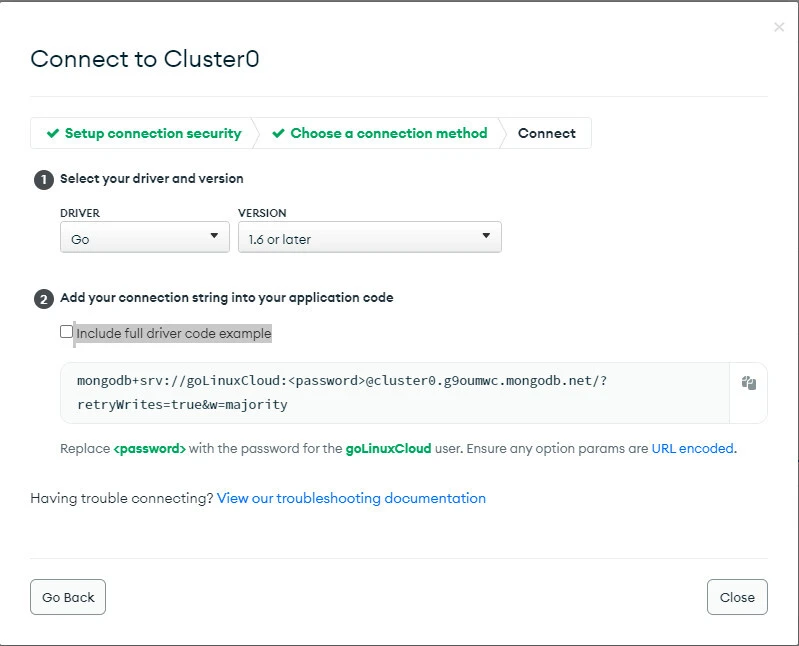Click checkmark beside Setup connection security
The height and width of the screenshot is (646, 799).
tap(53, 134)
